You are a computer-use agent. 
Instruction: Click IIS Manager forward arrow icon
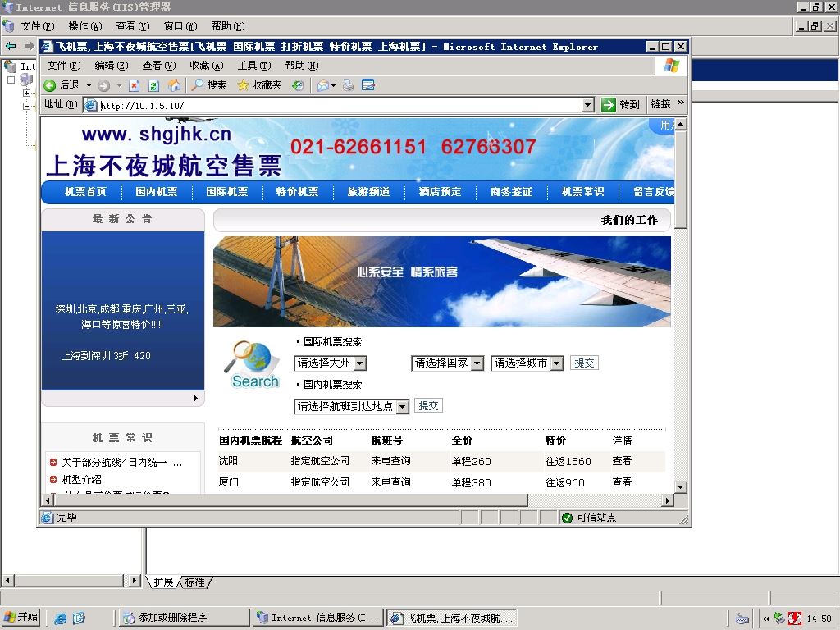(30, 46)
